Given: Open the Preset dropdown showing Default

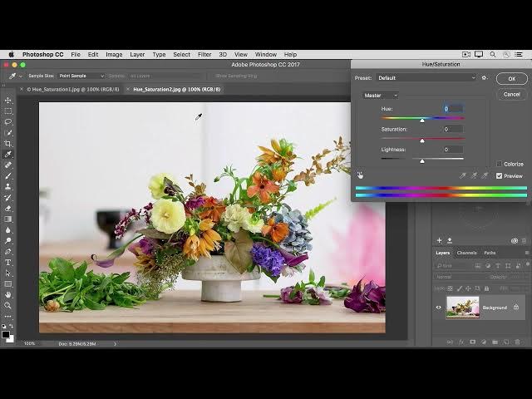Looking at the screenshot, I should click(426, 78).
